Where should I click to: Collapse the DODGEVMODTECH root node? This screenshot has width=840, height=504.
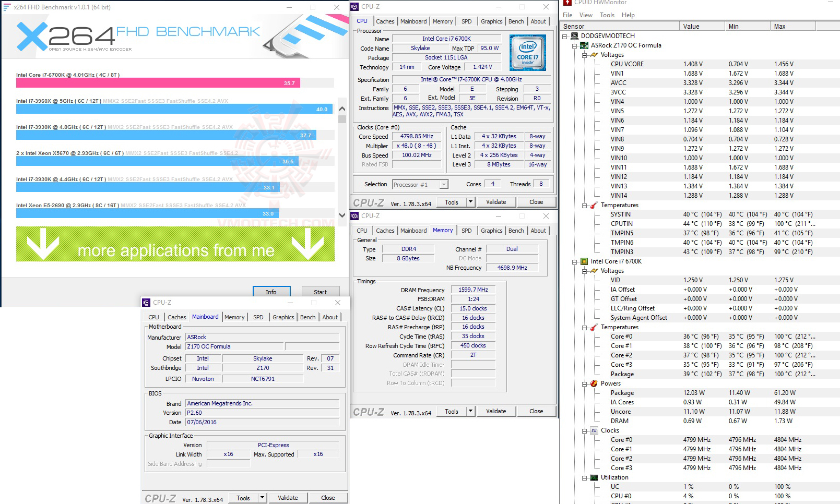(565, 36)
